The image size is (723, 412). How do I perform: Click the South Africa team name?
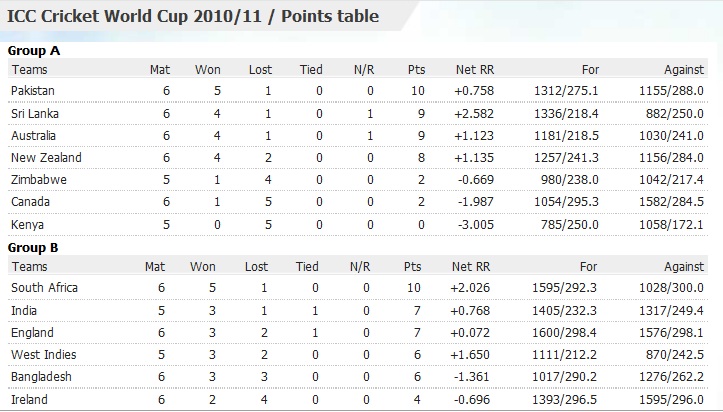44,288
